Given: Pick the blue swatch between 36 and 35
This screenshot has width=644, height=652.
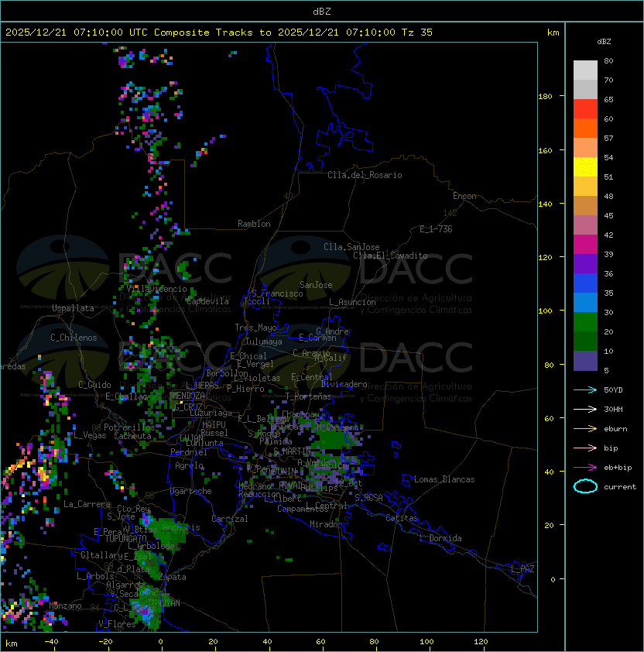Looking at the screenshot, I should [x=585, y=283].
